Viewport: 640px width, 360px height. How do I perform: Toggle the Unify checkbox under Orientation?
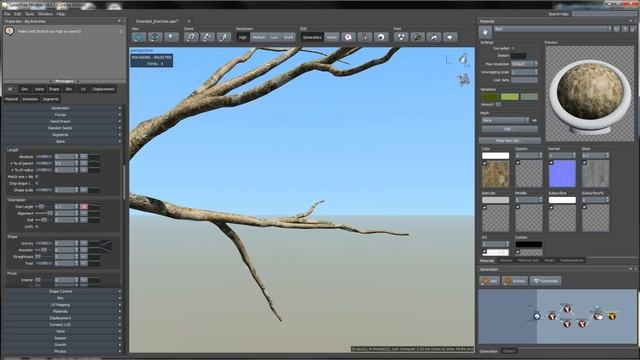(37, 227)
